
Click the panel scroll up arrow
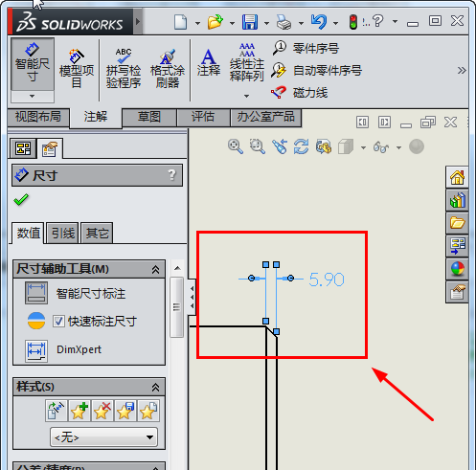(x=177, y=268)
